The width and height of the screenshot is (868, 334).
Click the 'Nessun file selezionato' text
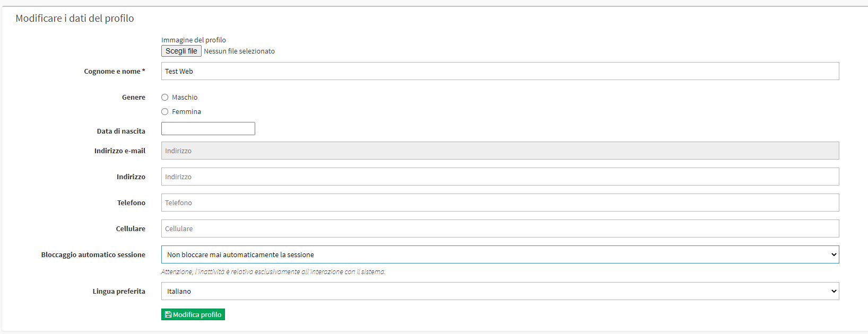[x=239, y=51]
